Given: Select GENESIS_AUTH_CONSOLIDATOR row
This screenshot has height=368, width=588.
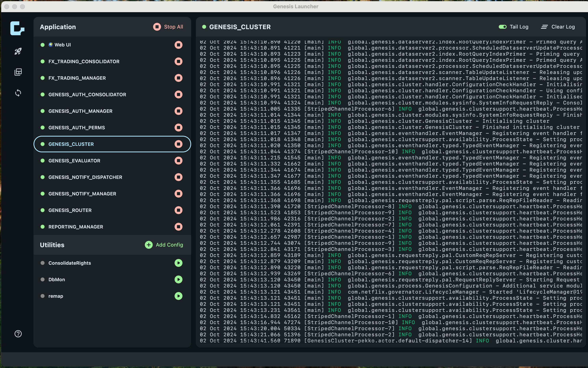Looking at the screenshot, I should point(112,94).
